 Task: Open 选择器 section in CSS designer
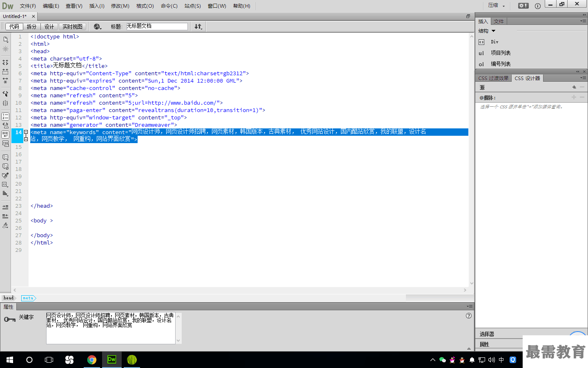tap(487, 334)
